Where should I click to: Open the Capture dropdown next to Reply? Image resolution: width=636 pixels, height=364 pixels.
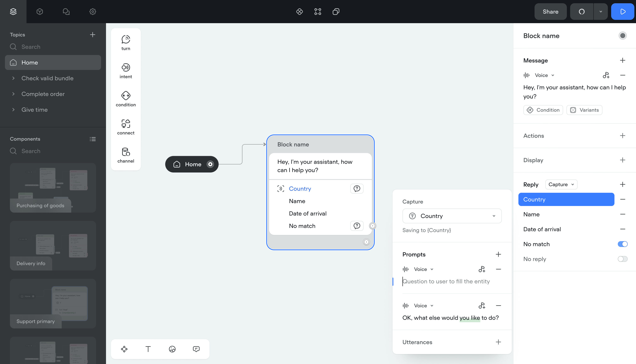point(561,184)
